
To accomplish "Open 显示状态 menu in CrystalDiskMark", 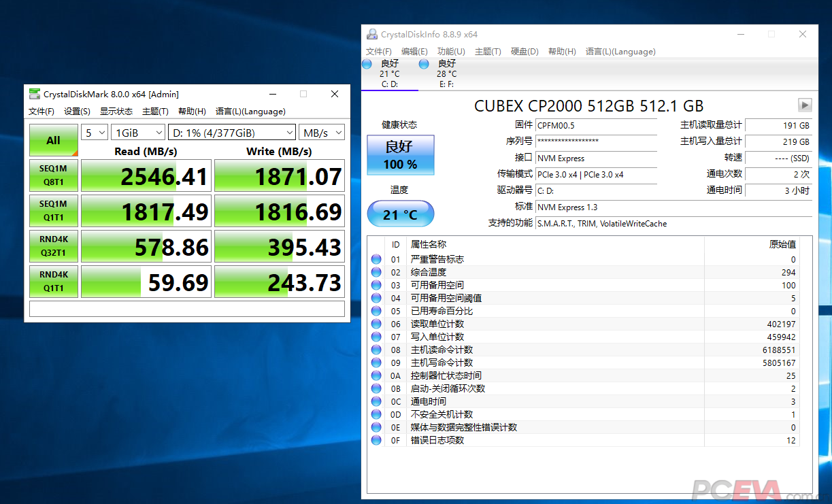I will (x=116, y=112).
